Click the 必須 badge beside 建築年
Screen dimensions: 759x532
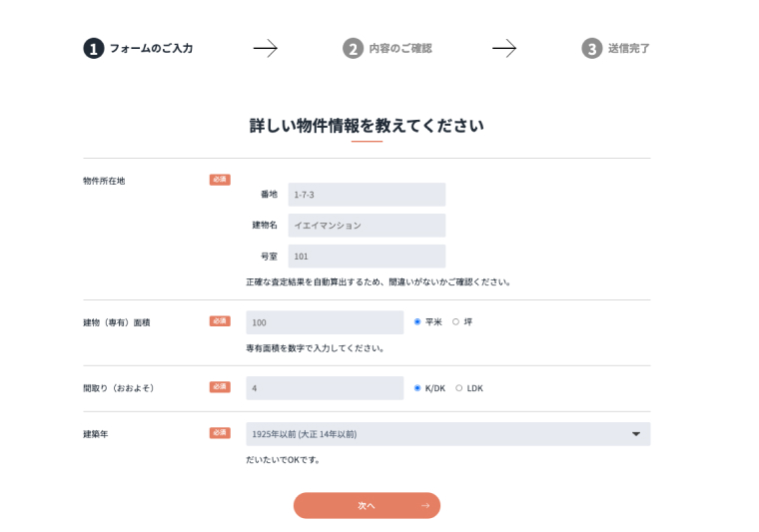220,433
